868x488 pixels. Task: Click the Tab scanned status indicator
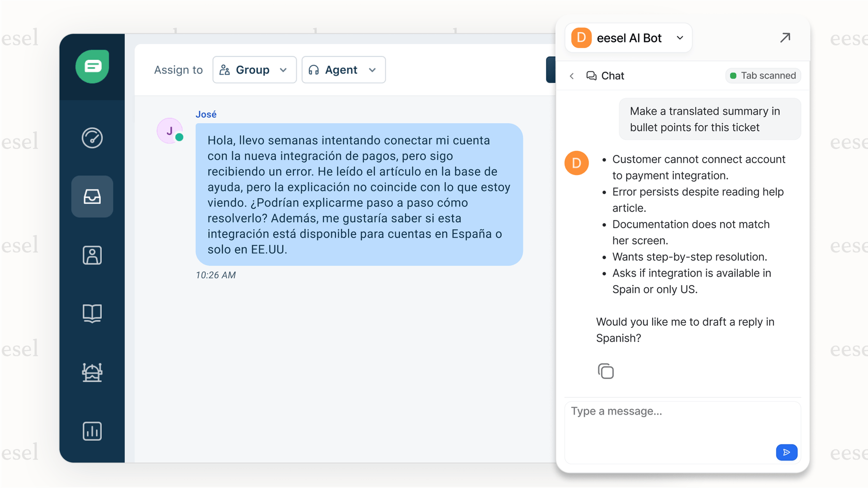point(763,75)
